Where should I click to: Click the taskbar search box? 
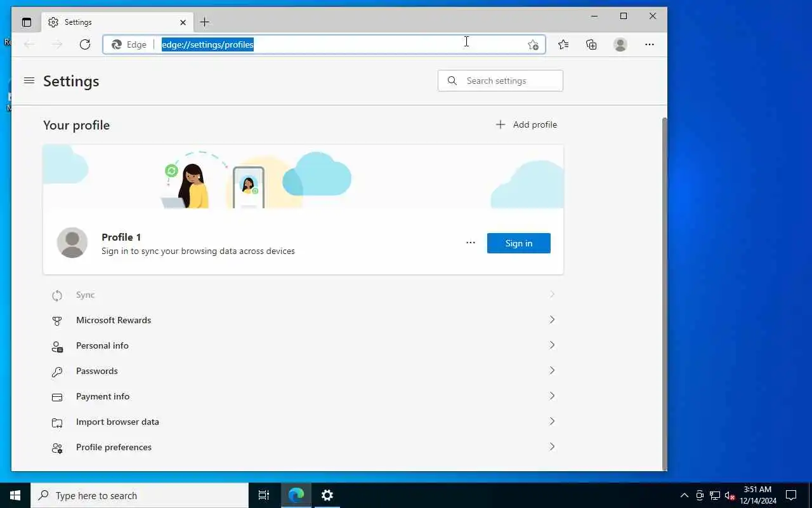pos(140,495)
